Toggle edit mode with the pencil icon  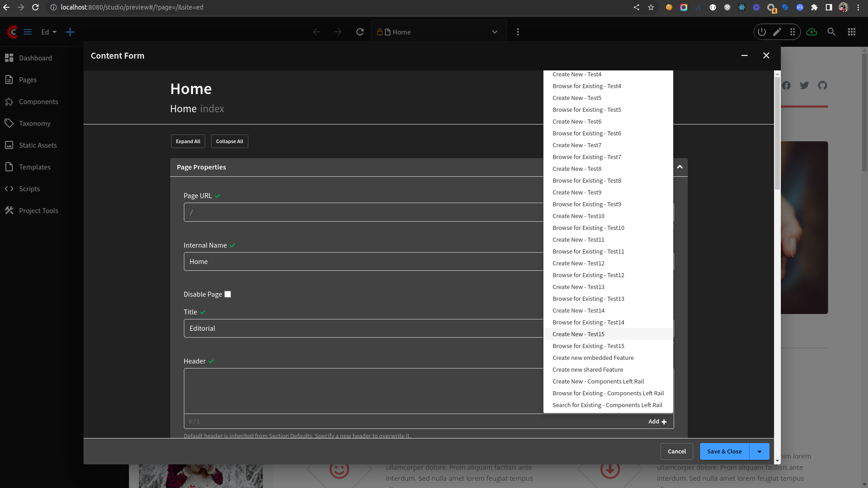(777, 32)
